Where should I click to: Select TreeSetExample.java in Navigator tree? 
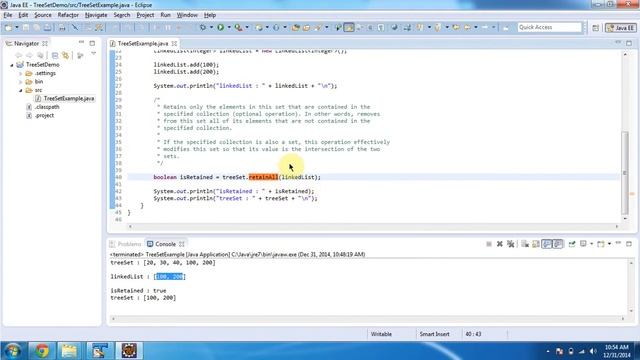coord(64,98)
